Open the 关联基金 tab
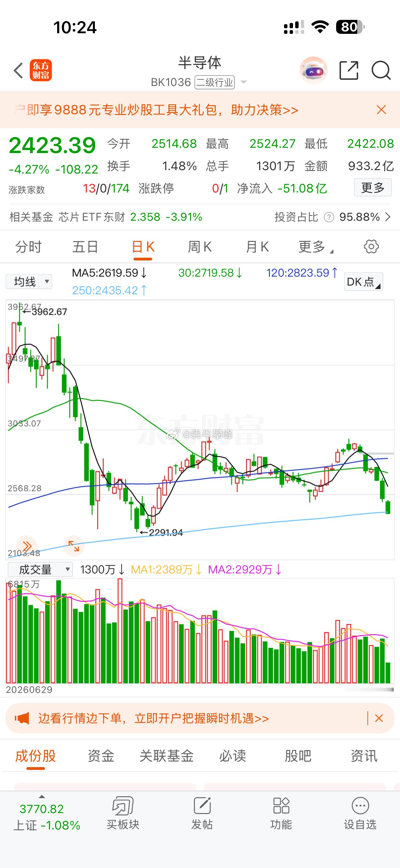This screenshot has height=868, width=400. (167, 756)
